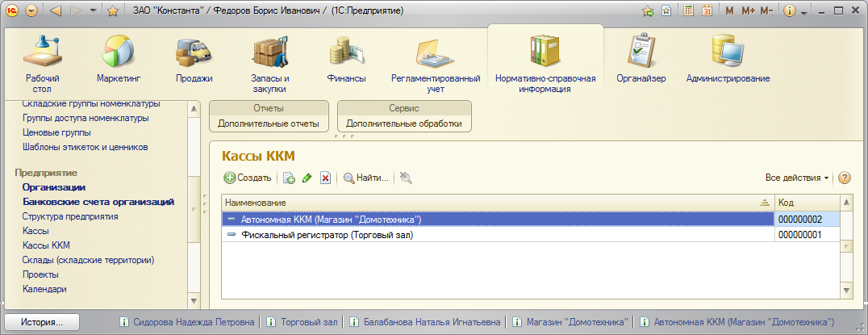
Task: Open the Продажи section
Action: (194, 58)
